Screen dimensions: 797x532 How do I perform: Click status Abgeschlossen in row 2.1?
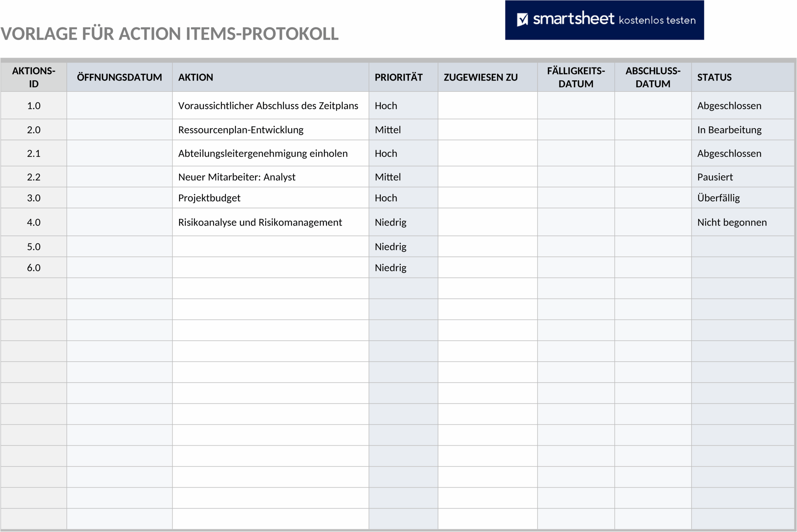click(743, 153)
